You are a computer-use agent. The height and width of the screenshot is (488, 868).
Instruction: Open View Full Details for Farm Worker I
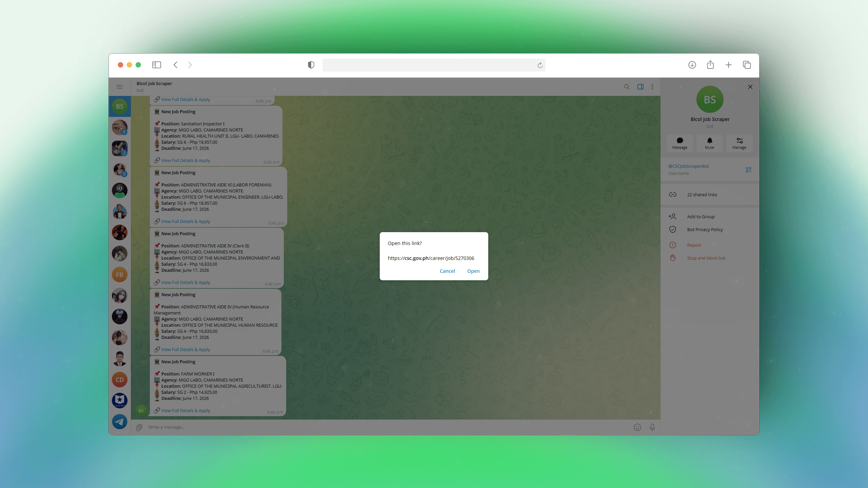tap(185, 410)
